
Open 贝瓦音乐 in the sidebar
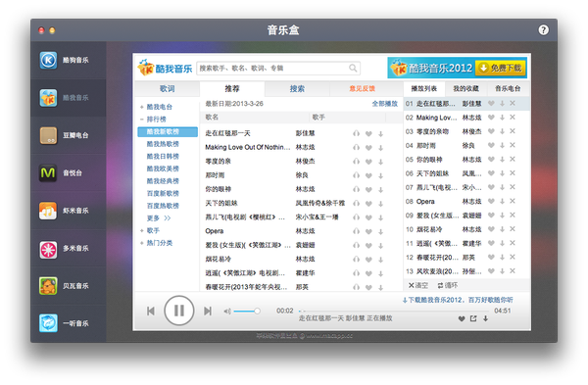click(69, 286)
